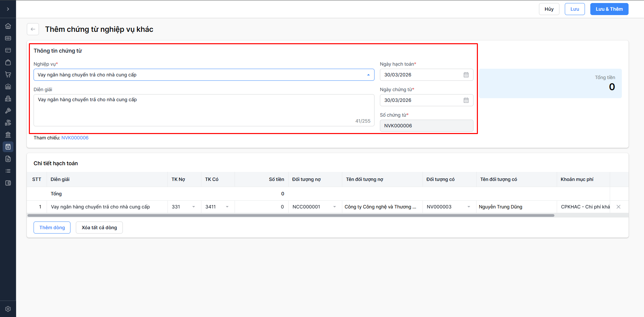Click Xóa tất cả dòng button
Image resolution: width=644 pixels, height=317 pixels.
pos(99,228)
